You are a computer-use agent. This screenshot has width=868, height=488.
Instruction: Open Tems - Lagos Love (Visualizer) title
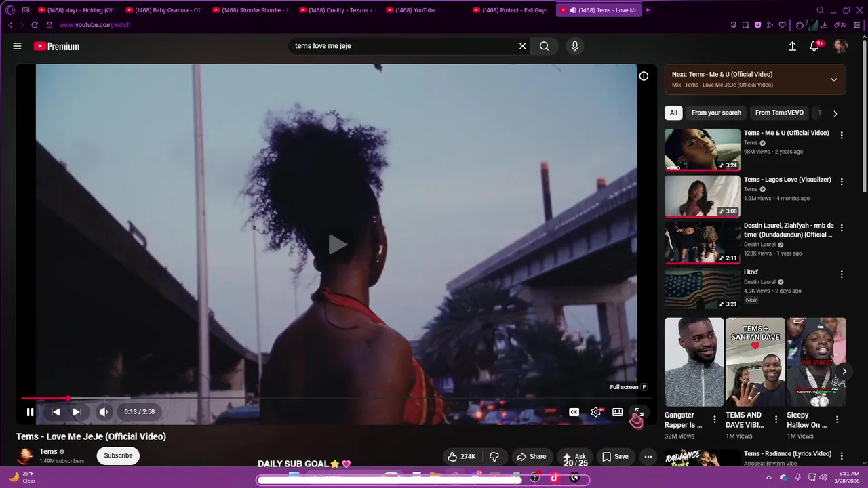pos(787,180)
